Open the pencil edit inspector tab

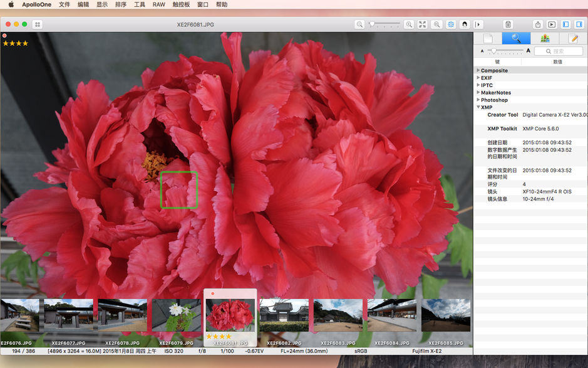coord(573,38)
